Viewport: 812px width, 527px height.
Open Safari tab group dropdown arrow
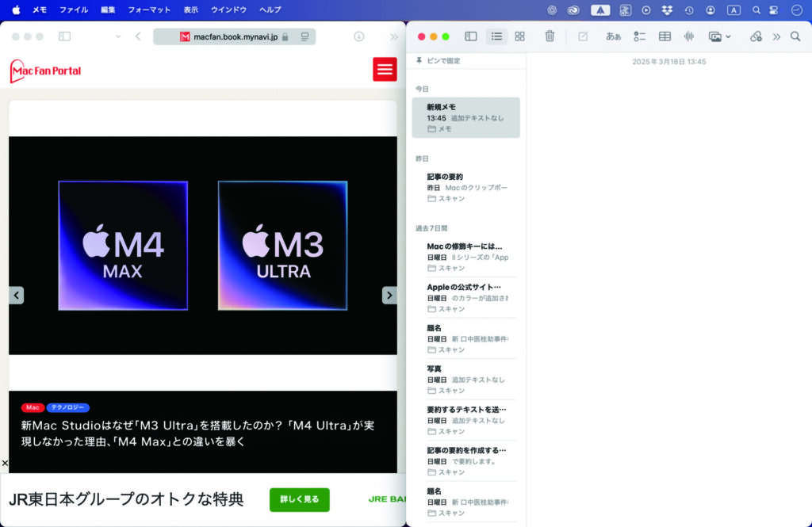coord(118,36)
